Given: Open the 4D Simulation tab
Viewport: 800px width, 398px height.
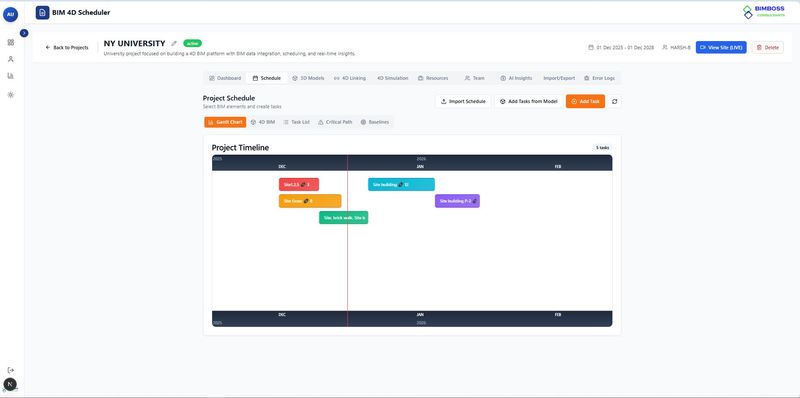Looking at the screenshot, I should pyautogui.click(x=392, y=78).
